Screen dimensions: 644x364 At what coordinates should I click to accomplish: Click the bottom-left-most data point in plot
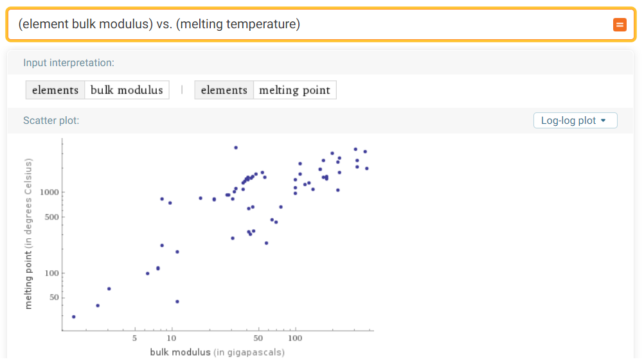click(74, 316)
